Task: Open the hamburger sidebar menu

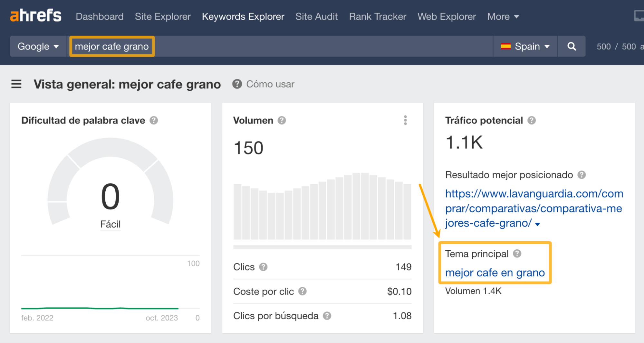Action: [16, 84]
